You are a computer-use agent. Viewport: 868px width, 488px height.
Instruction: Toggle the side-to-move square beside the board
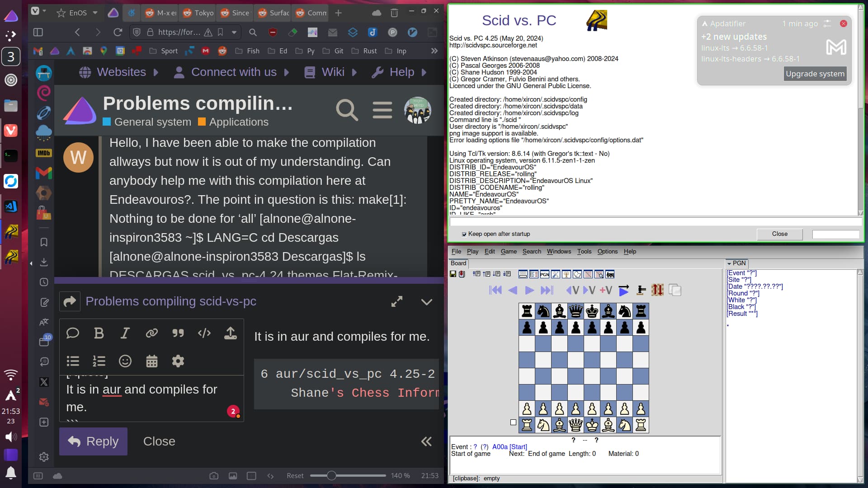[x=513, y=422]
